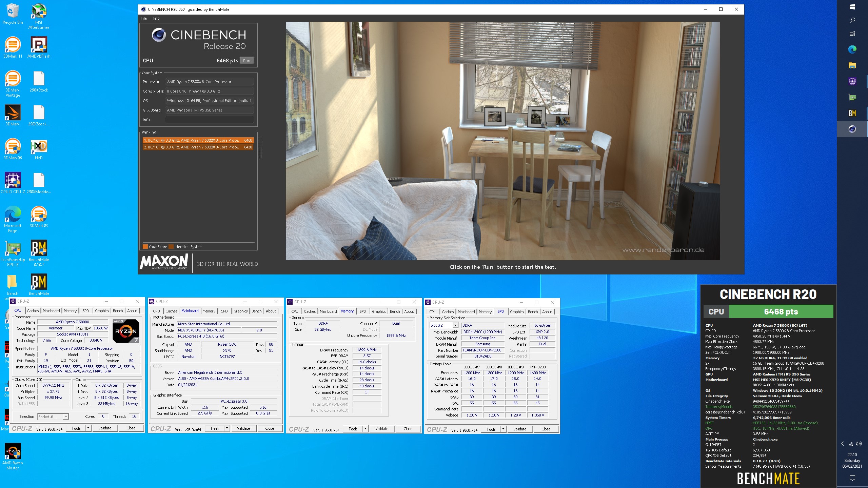
Task: Open AMDVbFlash desktop icon
Action: click(x=39, y=47)
